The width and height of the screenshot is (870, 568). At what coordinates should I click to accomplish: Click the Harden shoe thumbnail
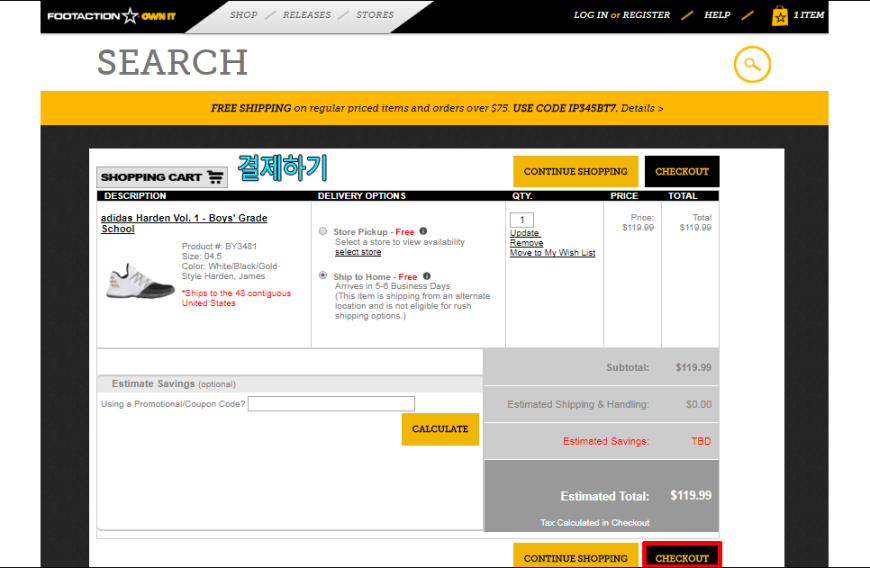click(x=140, y=281)
